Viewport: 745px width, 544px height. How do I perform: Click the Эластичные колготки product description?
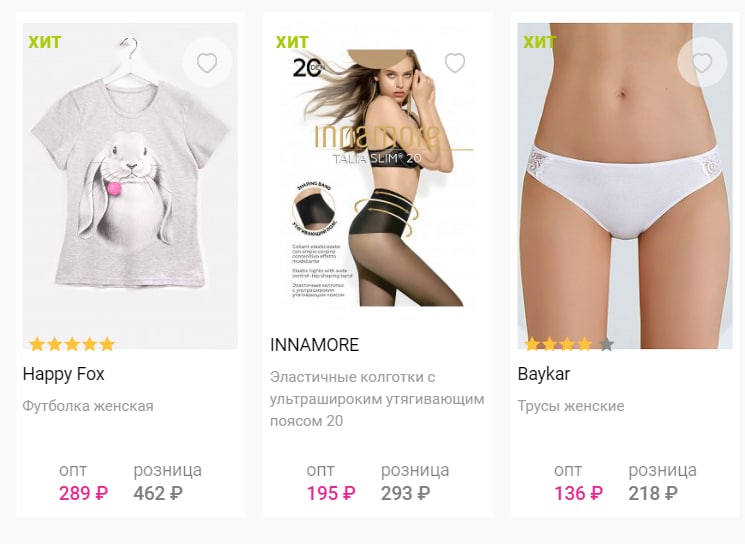(x=377, y=399)
